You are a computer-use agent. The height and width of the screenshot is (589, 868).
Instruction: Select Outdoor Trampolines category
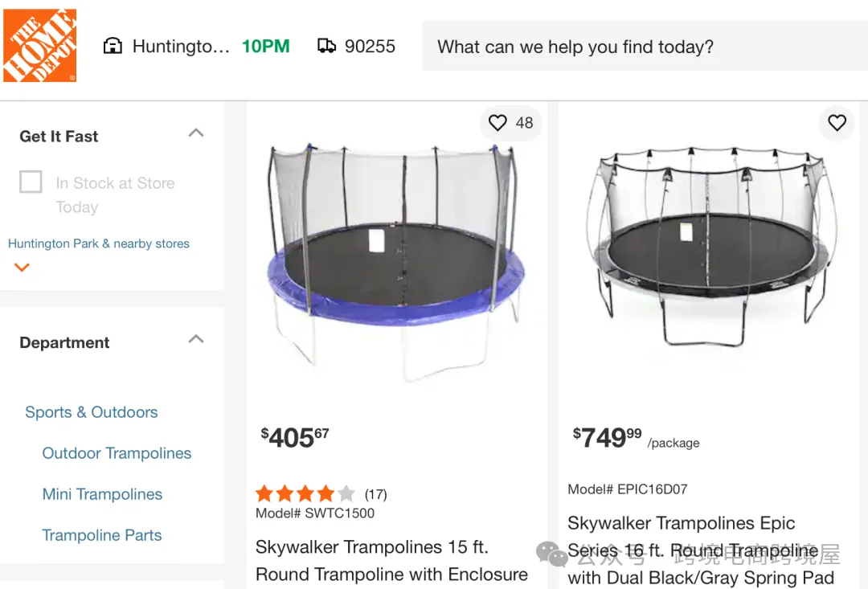(117, 453)
